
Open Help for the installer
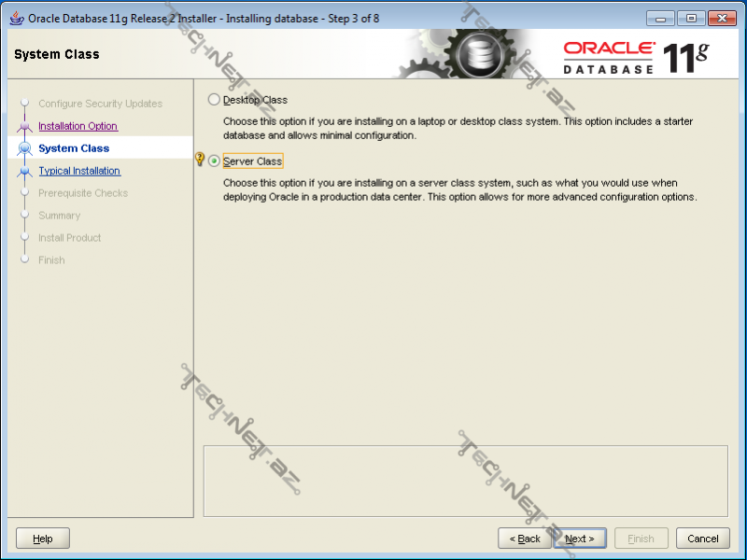tap(43, 539)
